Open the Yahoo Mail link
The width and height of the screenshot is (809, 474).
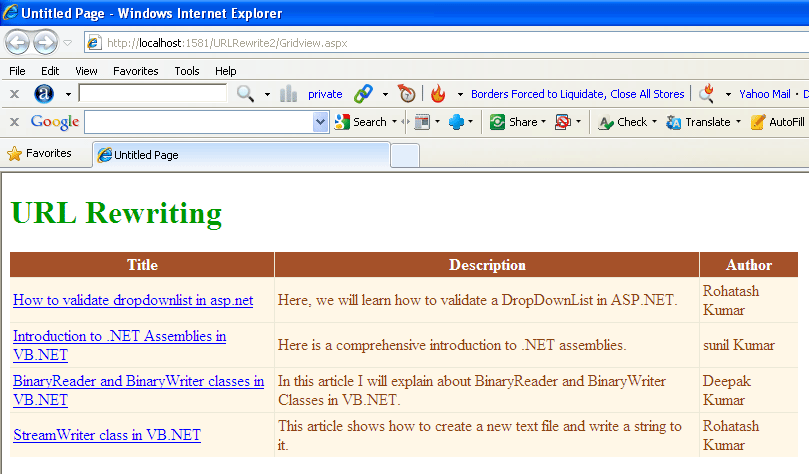[x=765, y=94]
